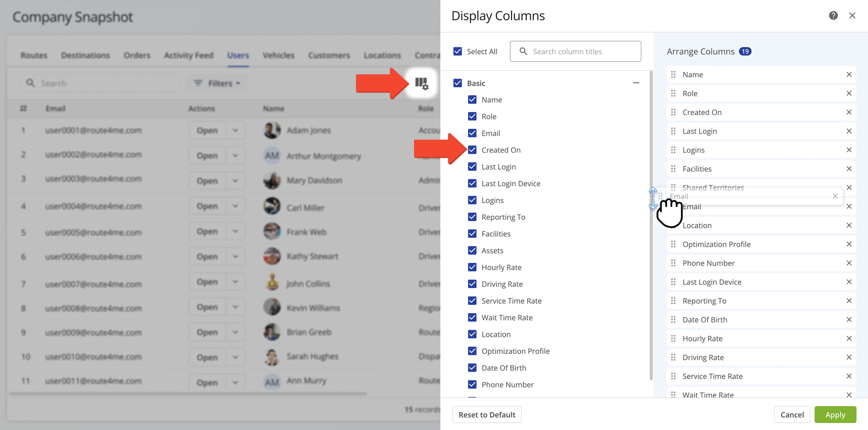
Task: Uncheck the Created On checkbox
Action: 472,150
